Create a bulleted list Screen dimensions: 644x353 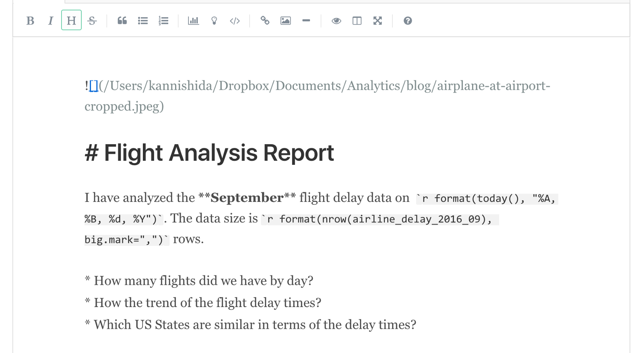click(142, 21)
